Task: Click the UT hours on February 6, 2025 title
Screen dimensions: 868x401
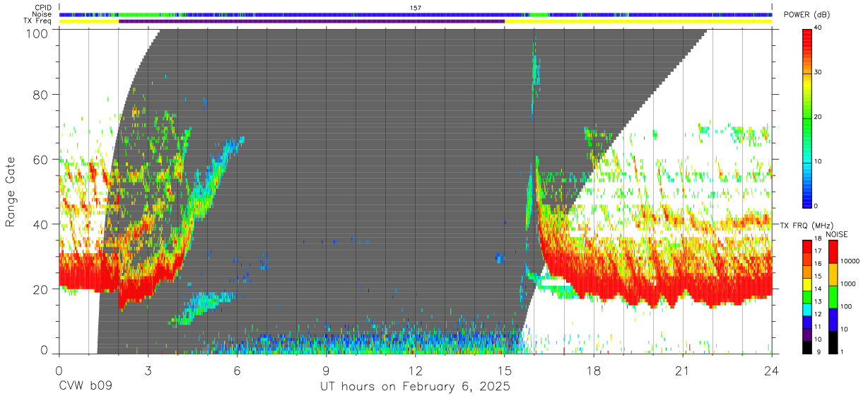Action: (416, 387)
